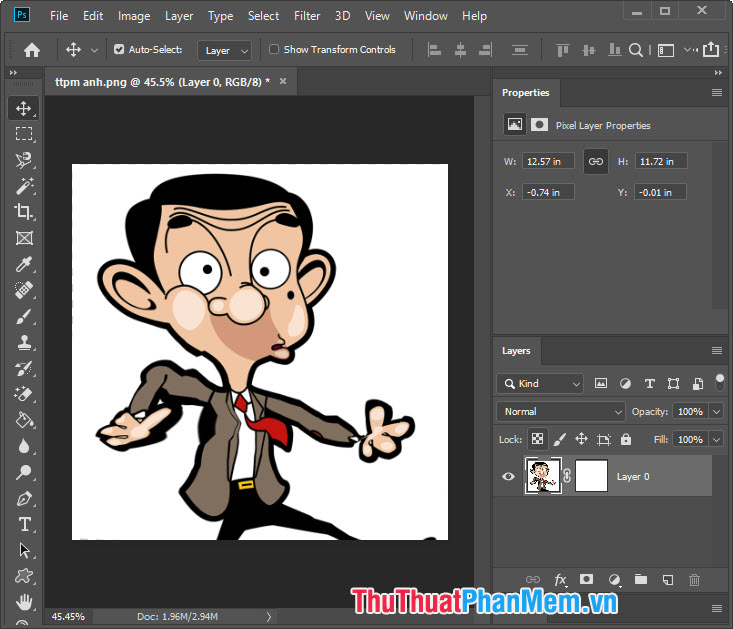The width and height of the screenshot is (733, 629).
Task: Select the Horizontal Type tool
Action: coord(23,524)
